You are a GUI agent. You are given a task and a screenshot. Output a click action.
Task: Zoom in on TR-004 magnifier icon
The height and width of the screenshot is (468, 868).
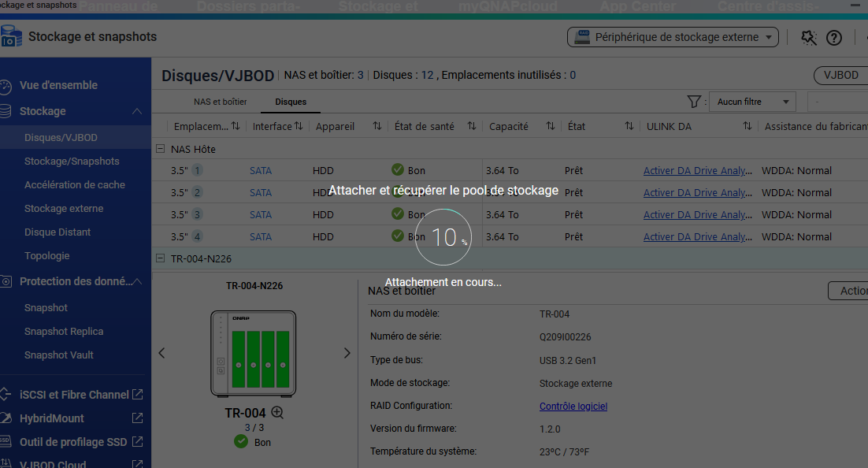(x=277, y=412)
